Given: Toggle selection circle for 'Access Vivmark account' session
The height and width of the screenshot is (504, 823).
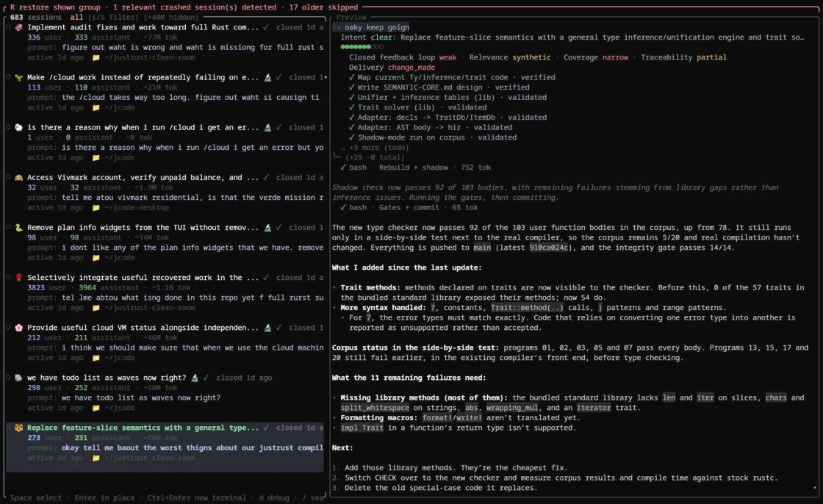Looking at the screenshot, I should (8, 177).
